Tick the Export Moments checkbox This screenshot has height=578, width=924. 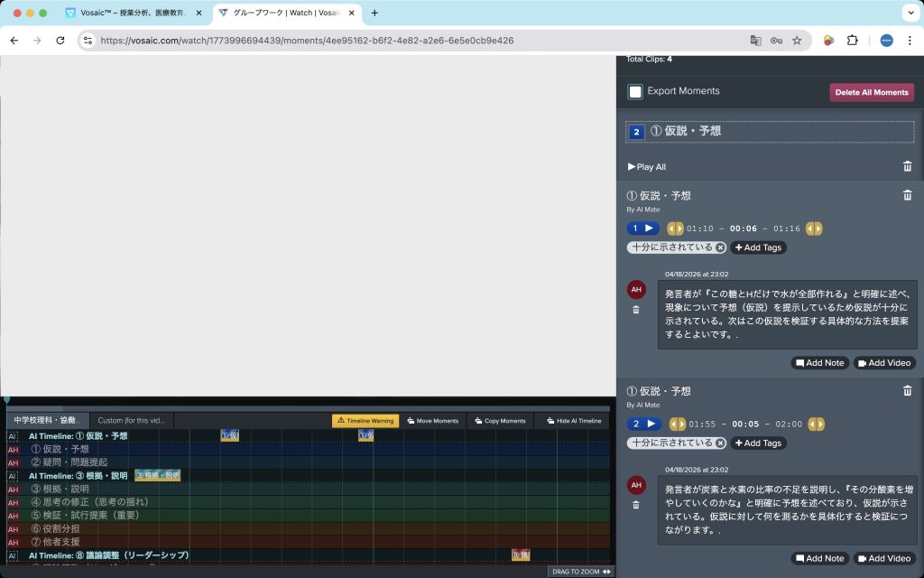click(635, 91)
